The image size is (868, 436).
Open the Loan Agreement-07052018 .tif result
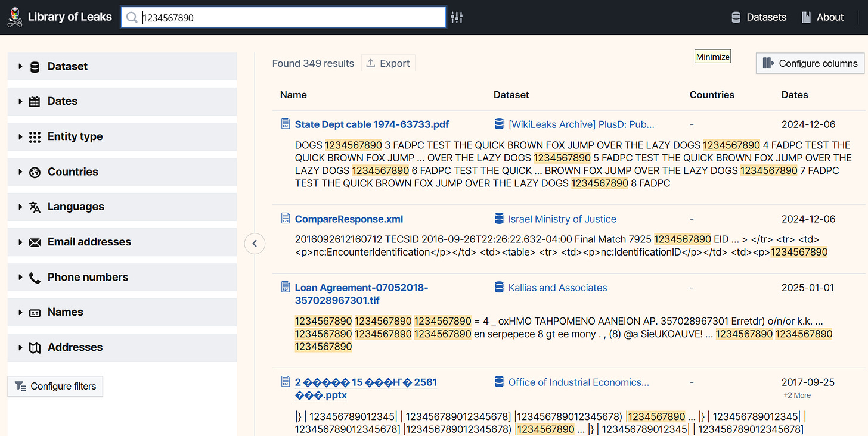click(362, 294)
